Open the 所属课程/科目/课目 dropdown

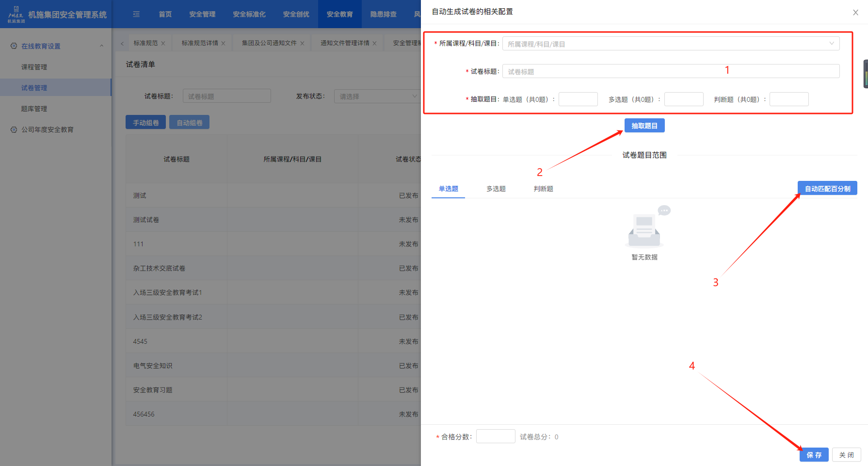tap(671, 44)
